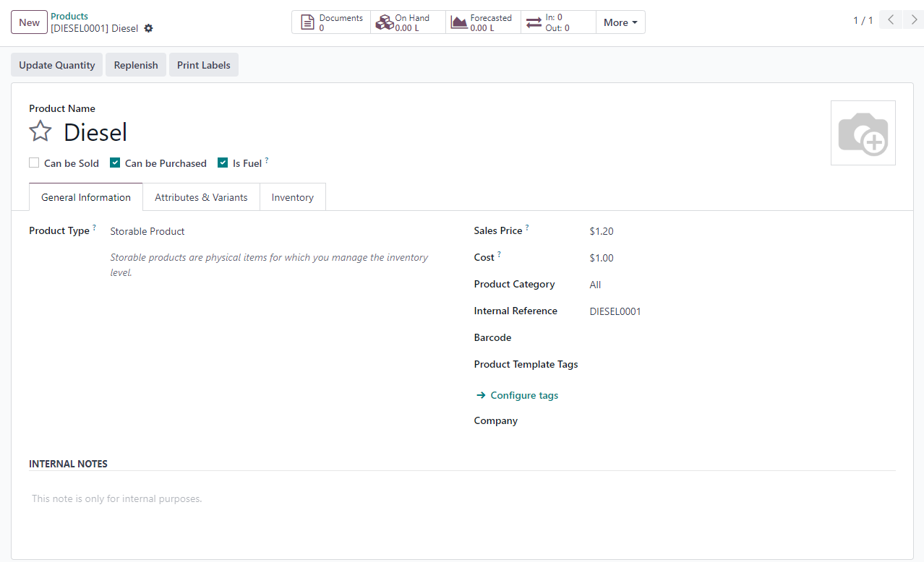
Task: Switch to the General Information tab
Action: click(x=86, y=197)
